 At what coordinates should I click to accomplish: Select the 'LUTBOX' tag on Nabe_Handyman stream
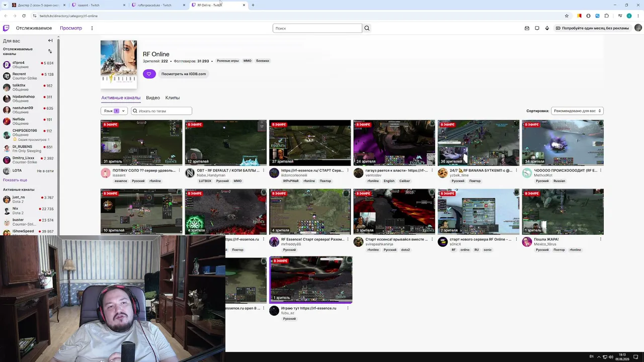click(x=205, y=181)
